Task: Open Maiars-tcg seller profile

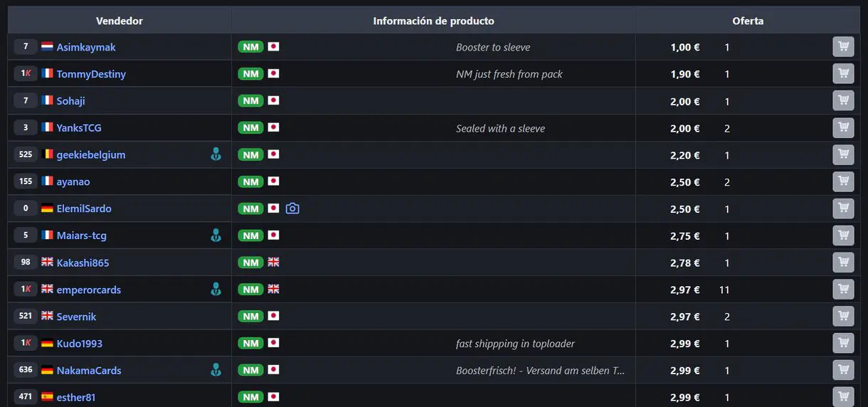Action: (x=82, y=236)
